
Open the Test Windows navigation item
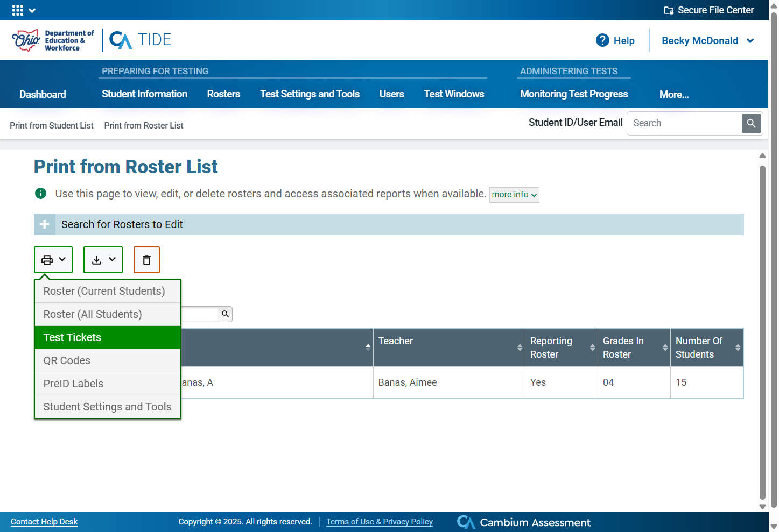coord(454,94)
